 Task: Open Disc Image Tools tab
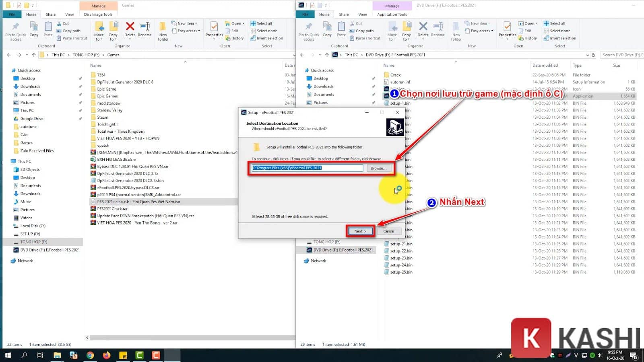click(98, 14)
